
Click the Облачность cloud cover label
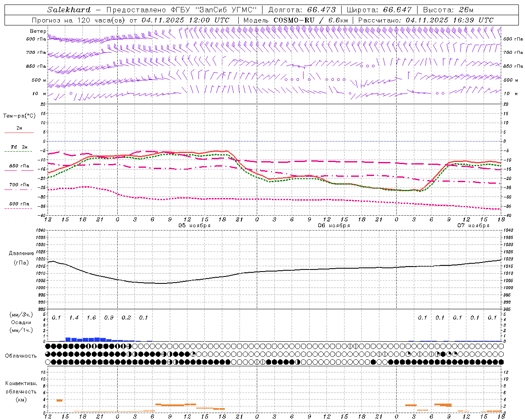21,356
